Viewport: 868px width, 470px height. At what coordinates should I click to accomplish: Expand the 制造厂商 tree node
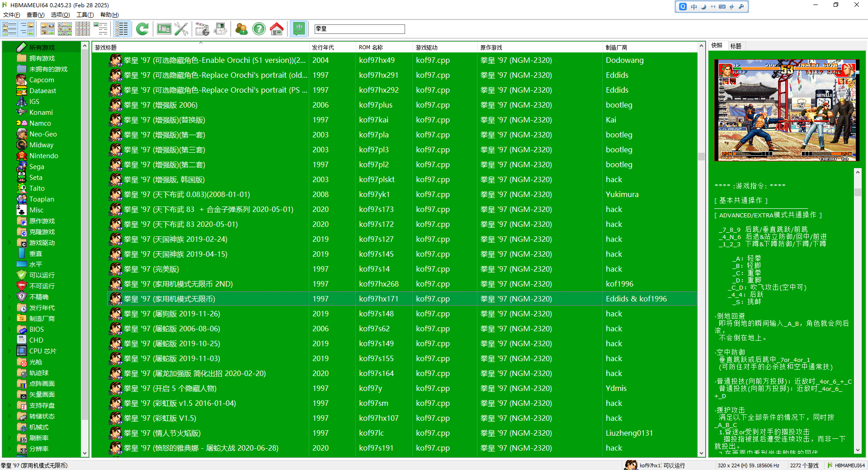9,319
